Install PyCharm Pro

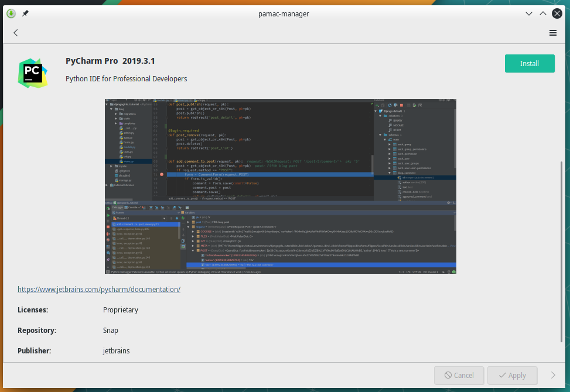tap(529, 63)
